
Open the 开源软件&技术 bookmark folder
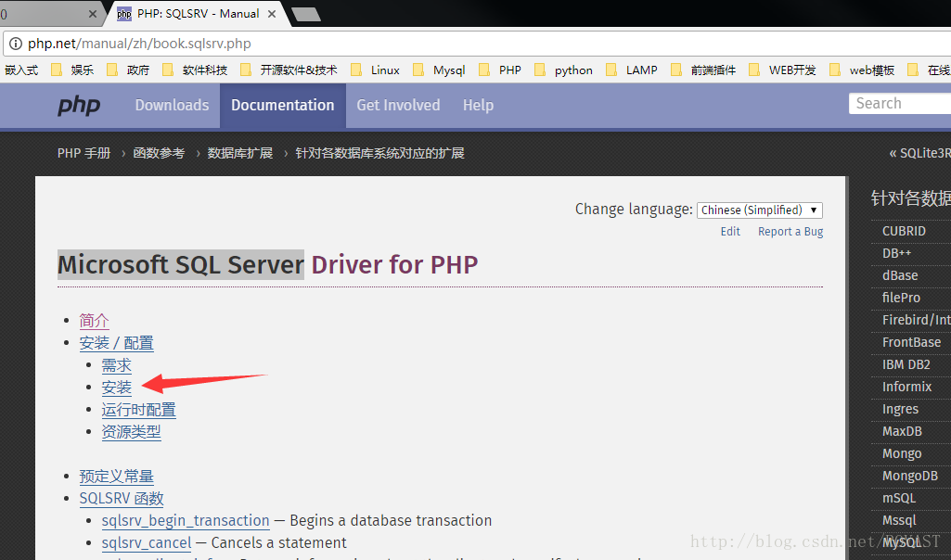pyautogui.click(x=289, y=70)
